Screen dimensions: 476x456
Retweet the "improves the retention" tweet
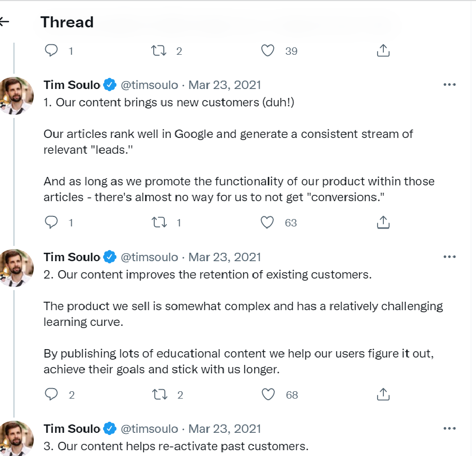click(x=158, y=394)
